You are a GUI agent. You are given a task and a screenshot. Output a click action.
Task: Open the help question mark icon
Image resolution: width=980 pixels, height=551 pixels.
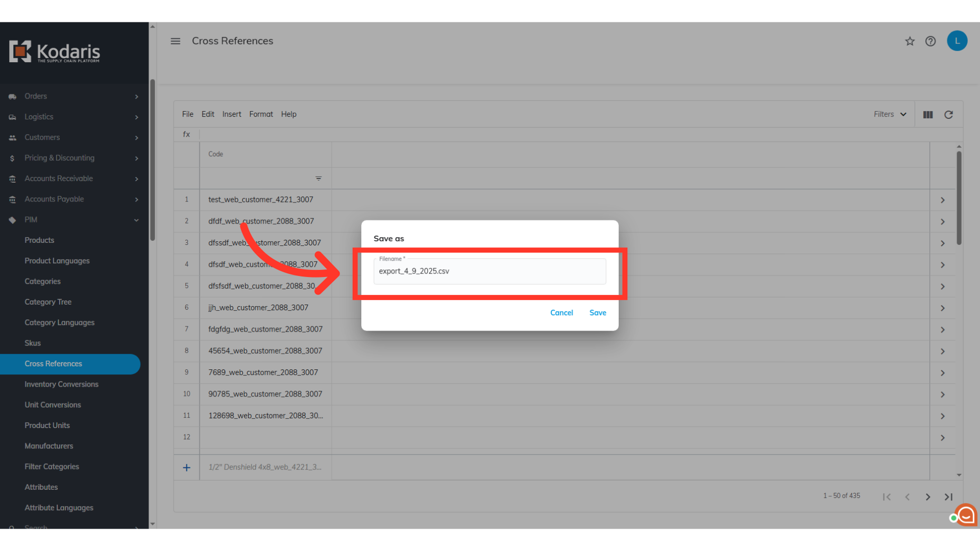930,41
